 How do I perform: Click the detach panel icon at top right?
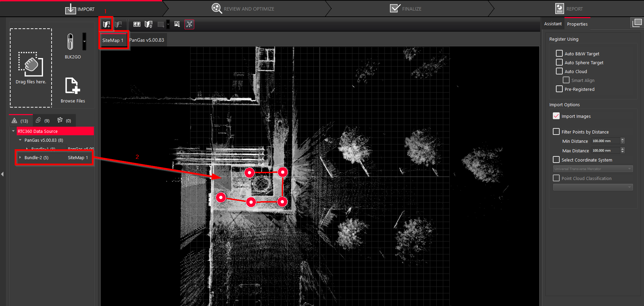pyautogui.click(x=637, y=23)
